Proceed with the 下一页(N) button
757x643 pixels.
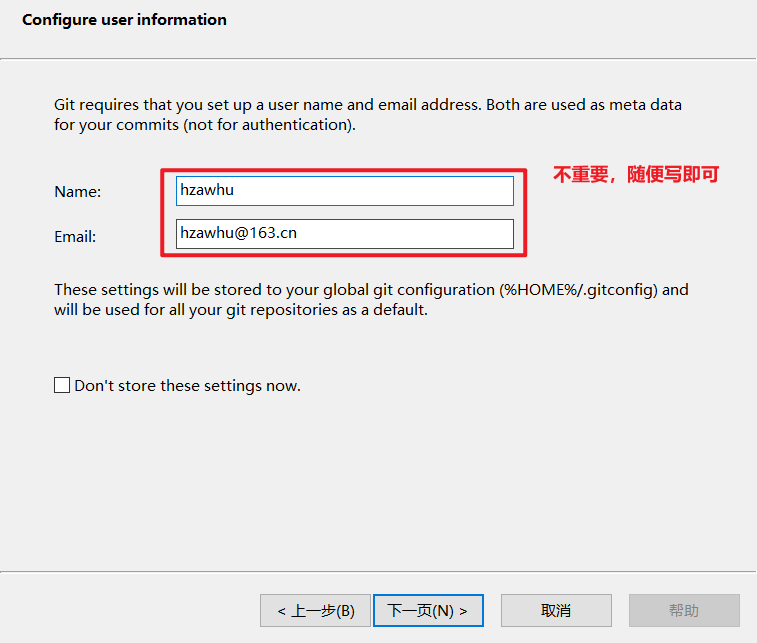click(428, 611)
